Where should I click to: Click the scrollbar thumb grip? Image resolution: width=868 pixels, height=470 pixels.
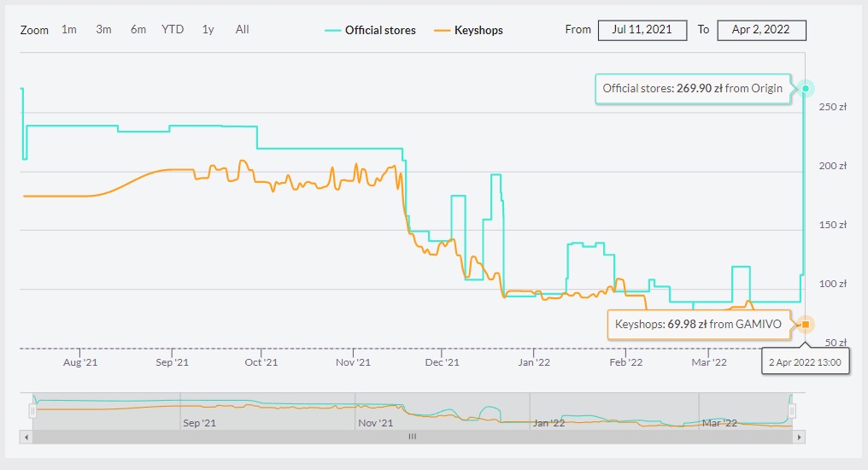click(411, 436)
